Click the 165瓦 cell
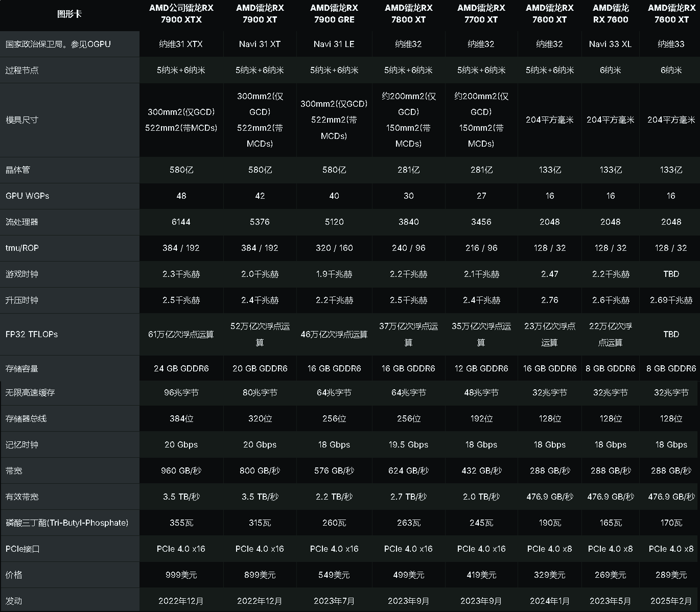Image resolution: width=700 pixels, height=612 pixels. [611, 523]
